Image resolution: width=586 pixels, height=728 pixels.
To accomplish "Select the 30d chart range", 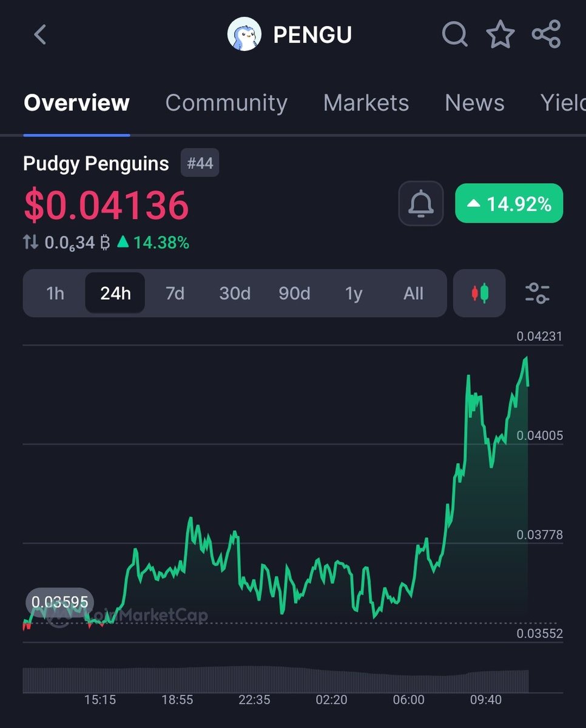I will tap(235, 294).
